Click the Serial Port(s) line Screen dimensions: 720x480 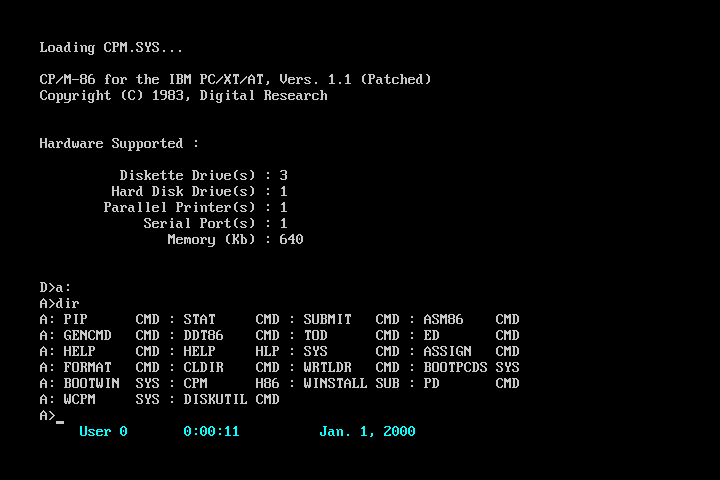215,224
